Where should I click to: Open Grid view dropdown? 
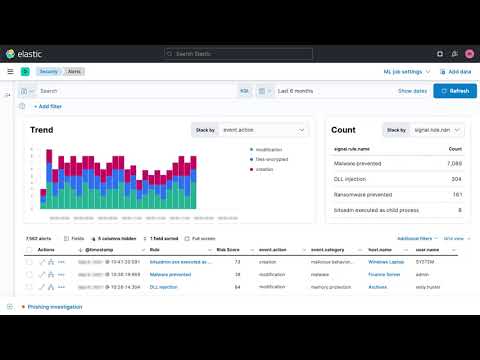tap(457, 238)
